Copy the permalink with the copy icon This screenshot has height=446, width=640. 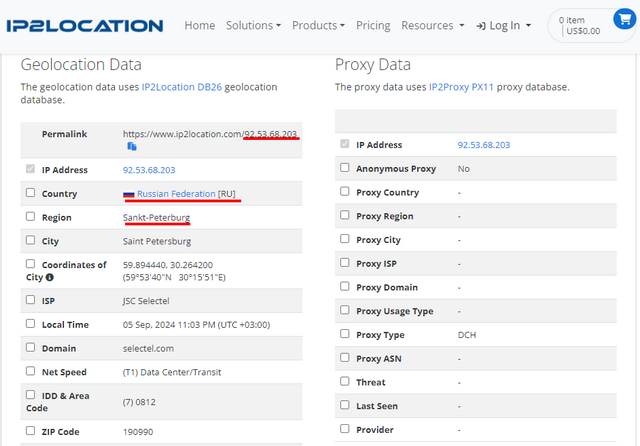[x=132, y=146]
